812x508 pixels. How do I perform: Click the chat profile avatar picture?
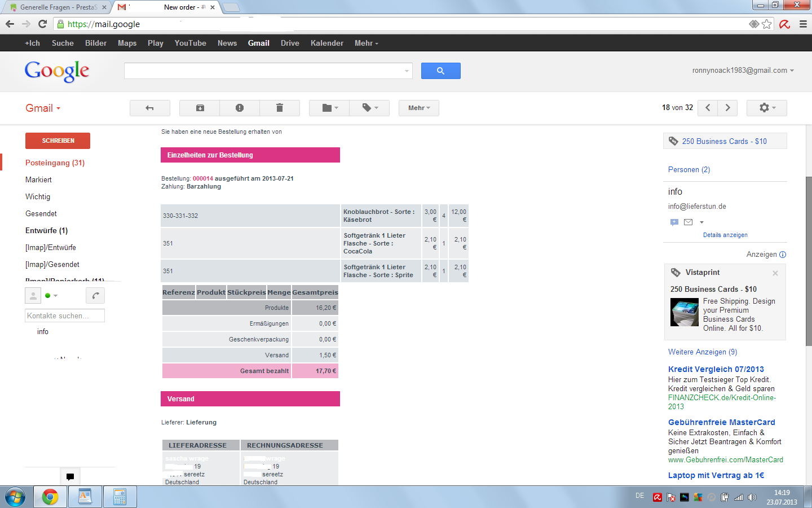point(33,295)
